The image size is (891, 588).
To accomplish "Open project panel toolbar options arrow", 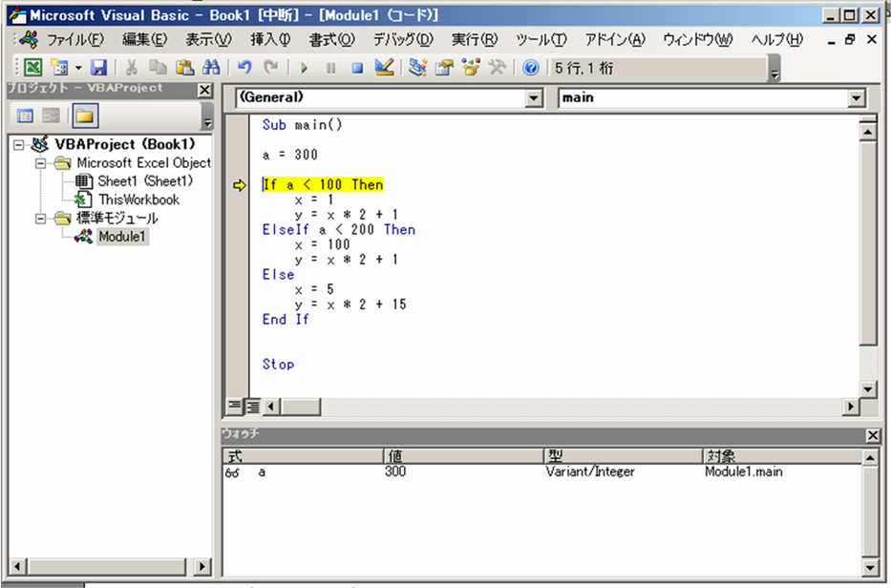I will click(x=207, y=116).
